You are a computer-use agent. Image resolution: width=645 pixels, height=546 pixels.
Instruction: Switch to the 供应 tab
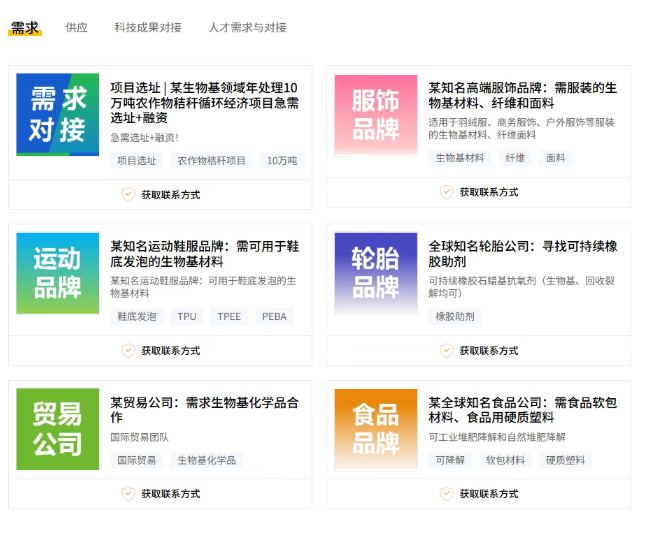[76, 28]
